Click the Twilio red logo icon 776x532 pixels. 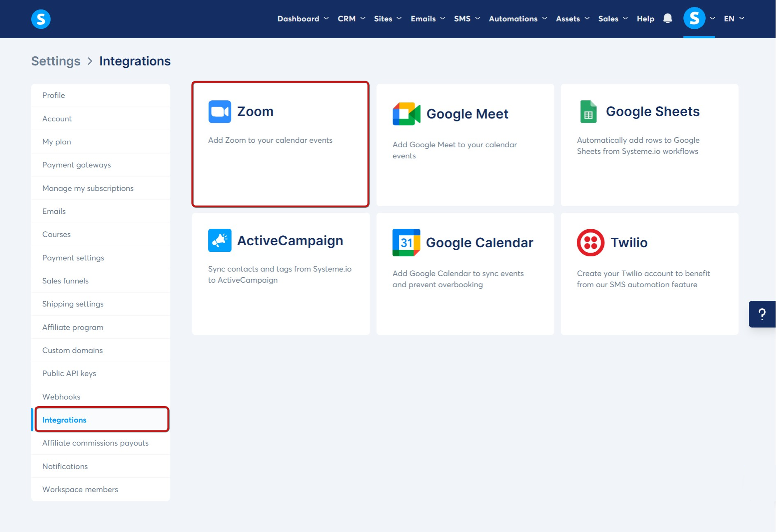click(x=590, y=242)
